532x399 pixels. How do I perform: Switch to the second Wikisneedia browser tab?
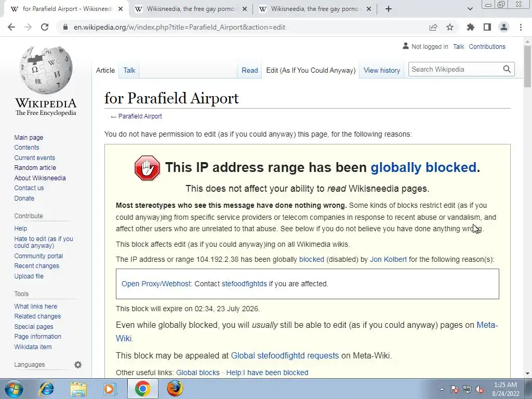[190, 9]
